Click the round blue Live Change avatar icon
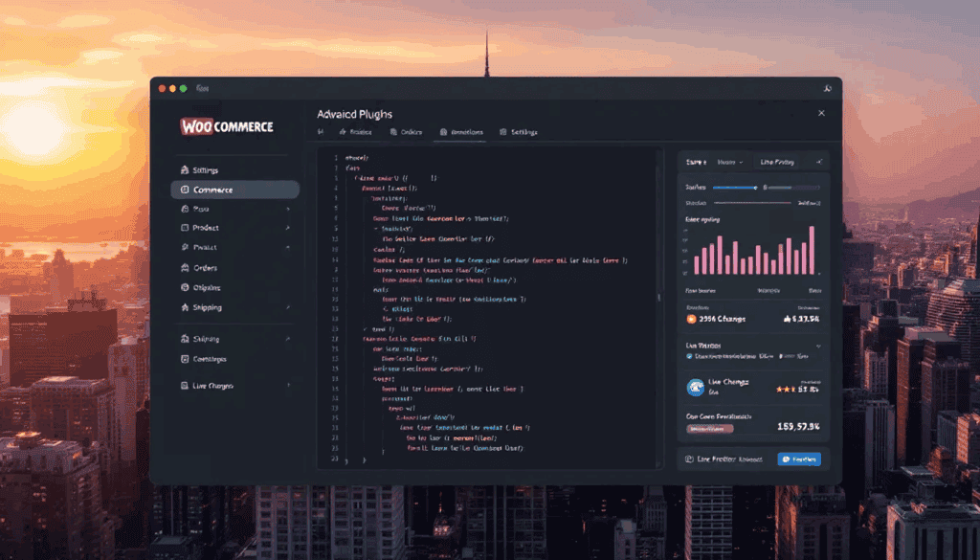Image resolution: width=980 pixels, height=560 pixels. 696,387
